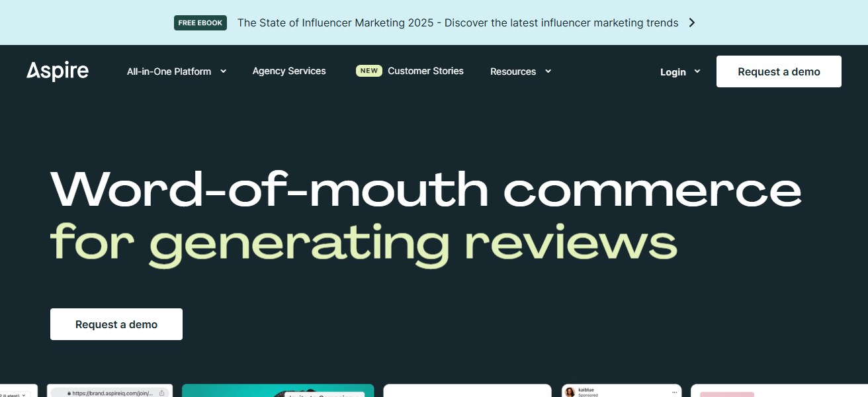Click the brand.aspireiq.com URL preview card

(x=109, y=392)
